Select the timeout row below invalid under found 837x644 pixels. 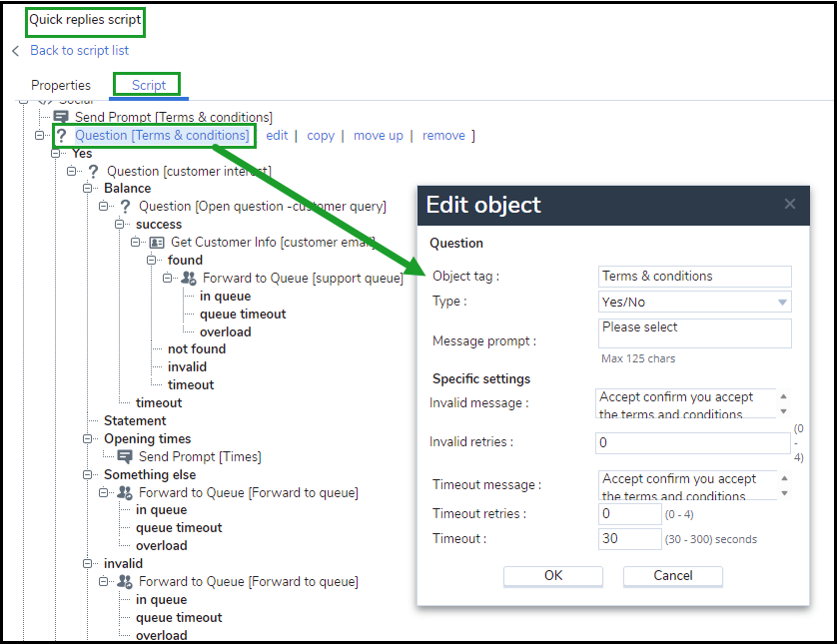click(x=191, y=384)
